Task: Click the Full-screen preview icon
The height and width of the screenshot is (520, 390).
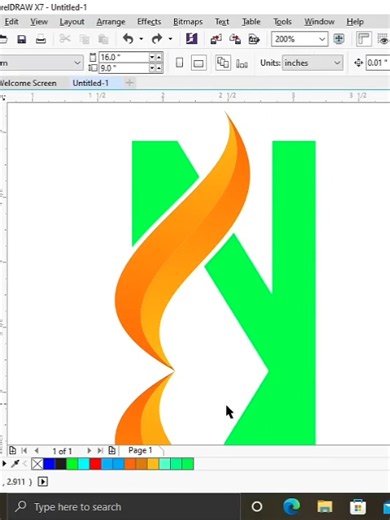Action: [339, 39]
